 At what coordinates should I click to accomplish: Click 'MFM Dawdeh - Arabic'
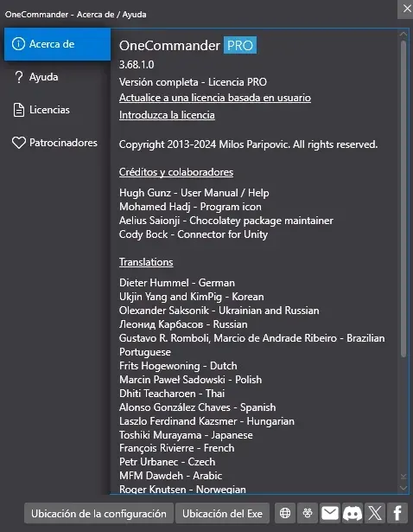point(170,476)
